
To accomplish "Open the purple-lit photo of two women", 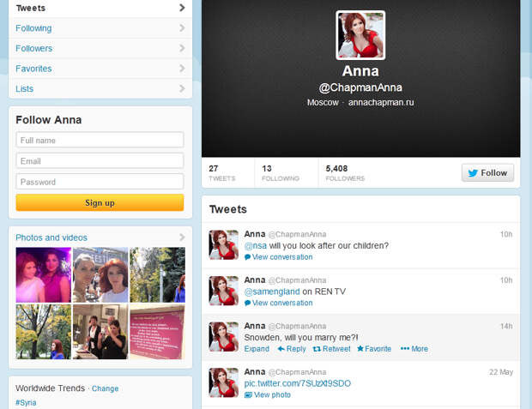I will (x=44, y=274).
